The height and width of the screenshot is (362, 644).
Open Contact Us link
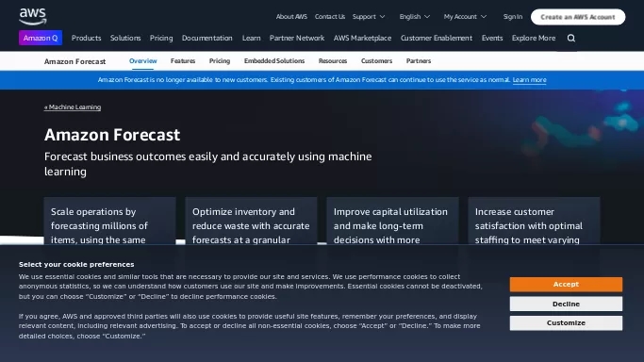330,17
